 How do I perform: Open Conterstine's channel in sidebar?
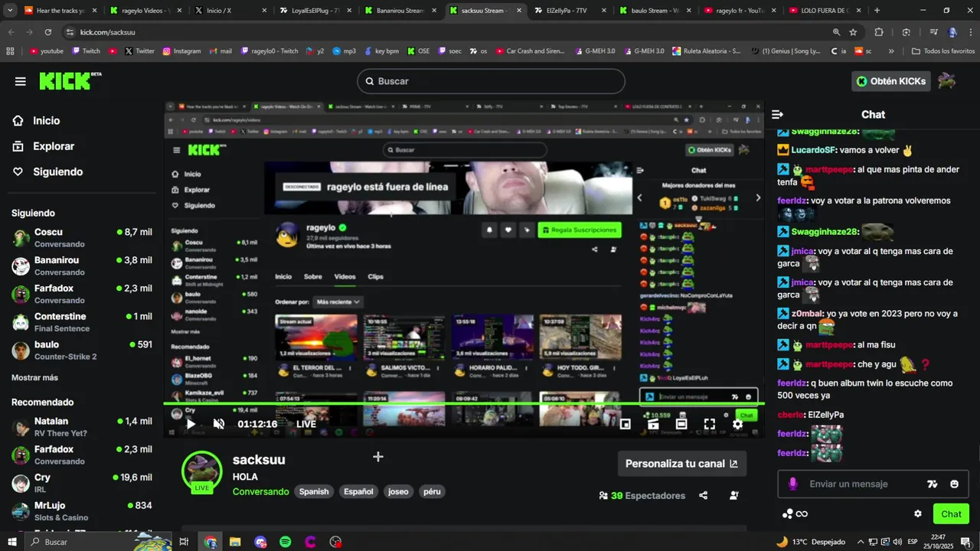82,322
